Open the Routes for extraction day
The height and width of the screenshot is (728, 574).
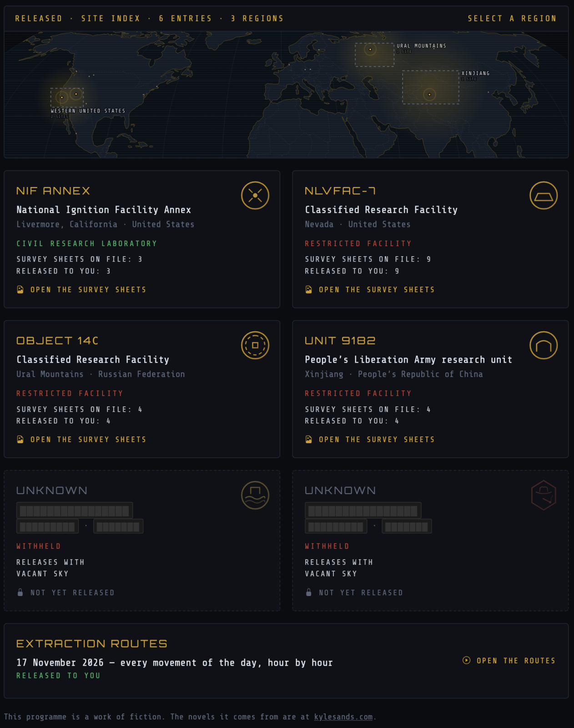[509, 660]
